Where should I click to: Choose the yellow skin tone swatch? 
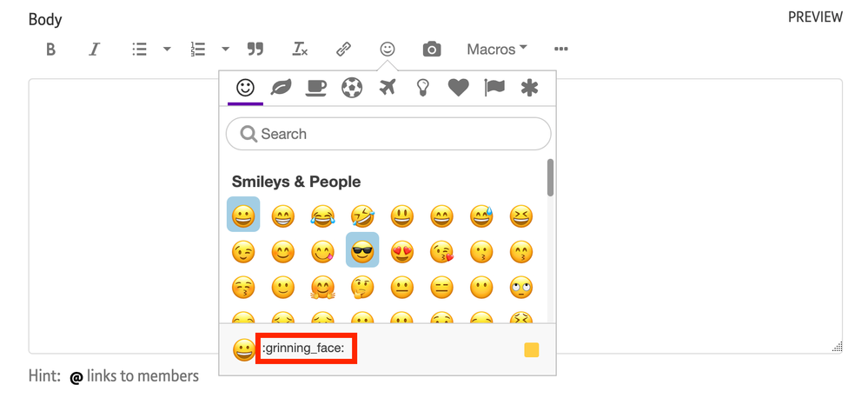(x=532, y=350)
